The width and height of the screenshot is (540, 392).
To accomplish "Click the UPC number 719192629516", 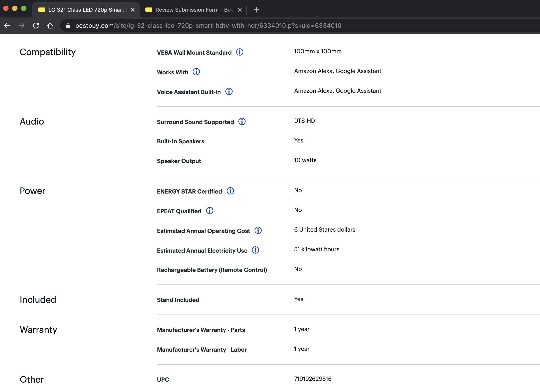I will [x=313, y=379].
